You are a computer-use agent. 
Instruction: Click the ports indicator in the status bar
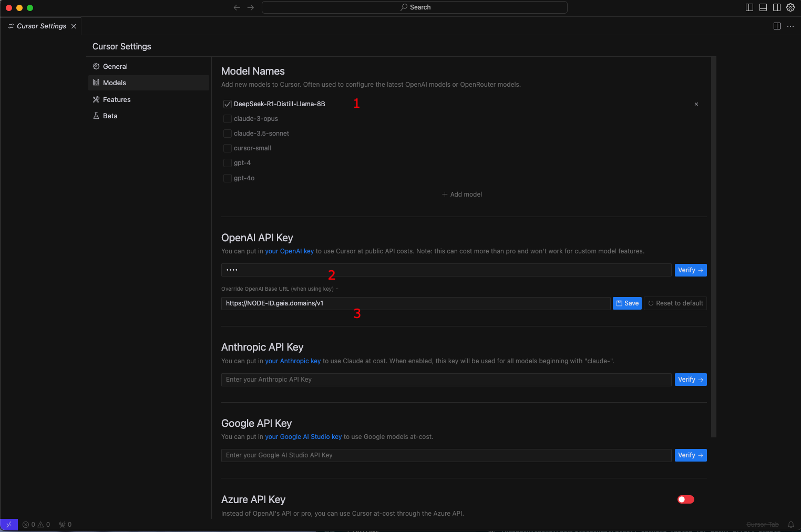click(65, 525)
